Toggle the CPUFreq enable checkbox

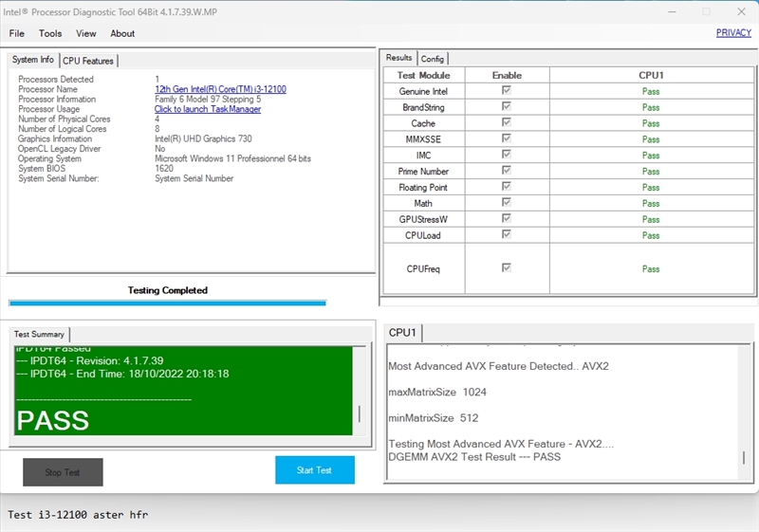pyautogui.click(x=507, y=268)
